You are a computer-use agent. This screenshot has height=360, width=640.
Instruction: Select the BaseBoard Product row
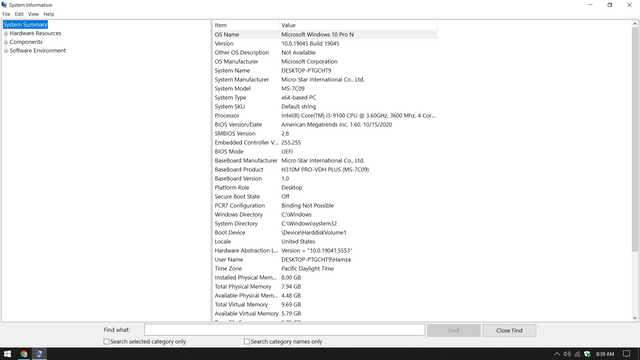pos(325,169)
